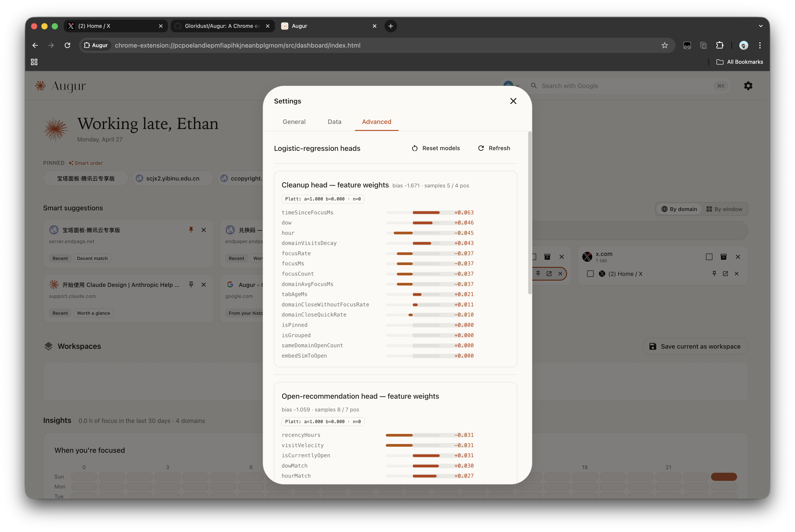Click the stacked-pages extension icon in toolbar
This screenshot has width=795, height=532.
click(x=703, y=45)
